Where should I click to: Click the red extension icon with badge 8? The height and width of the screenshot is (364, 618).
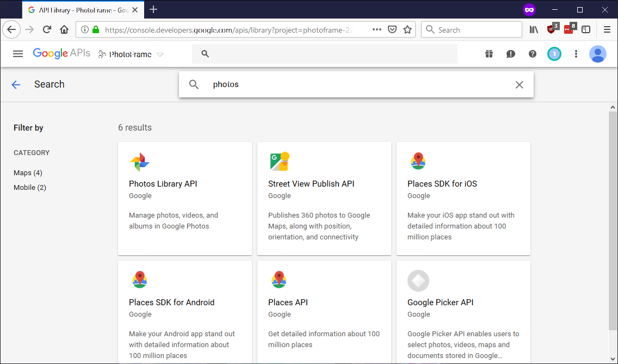click(570, 29)
